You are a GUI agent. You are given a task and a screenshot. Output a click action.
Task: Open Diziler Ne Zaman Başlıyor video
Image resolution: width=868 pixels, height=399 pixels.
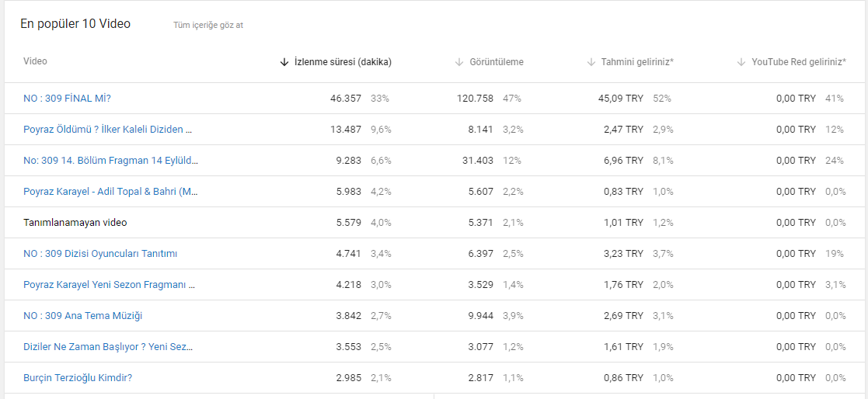click(x=108, y=346)
